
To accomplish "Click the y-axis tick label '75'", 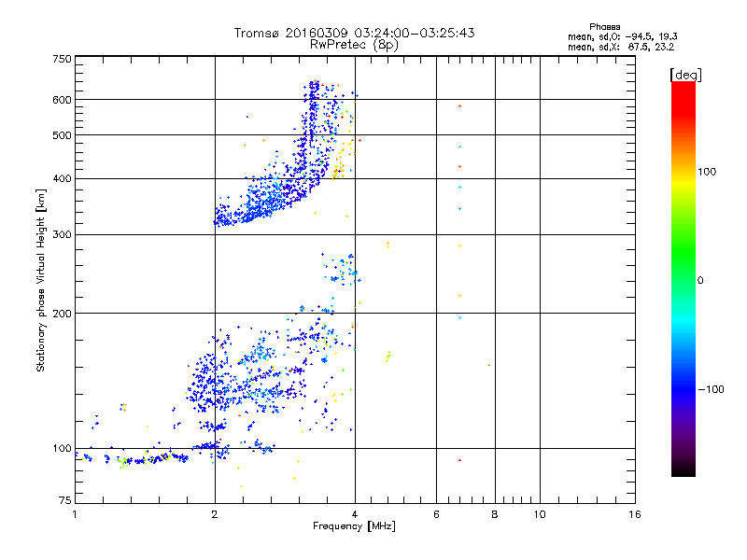I will pos(65,500).
